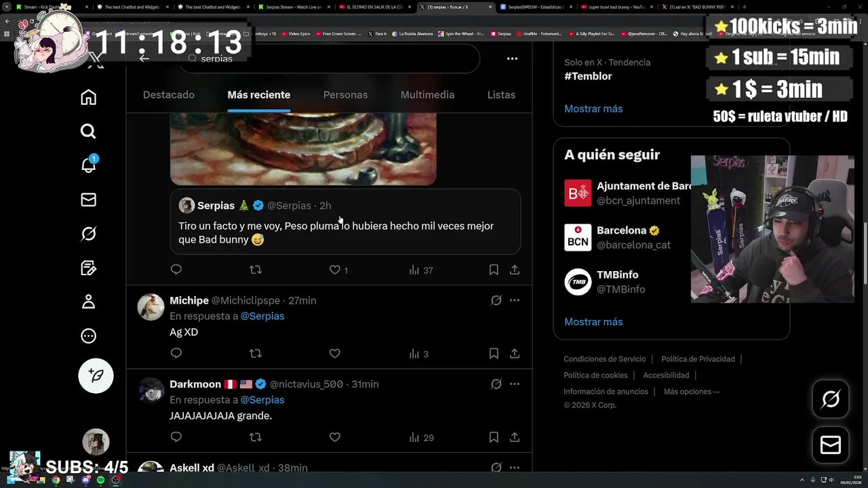Viewport: 868px width, 488px height.
Task: Open Ajuntament de Barcelona suggested account
Action: [627, 193]
